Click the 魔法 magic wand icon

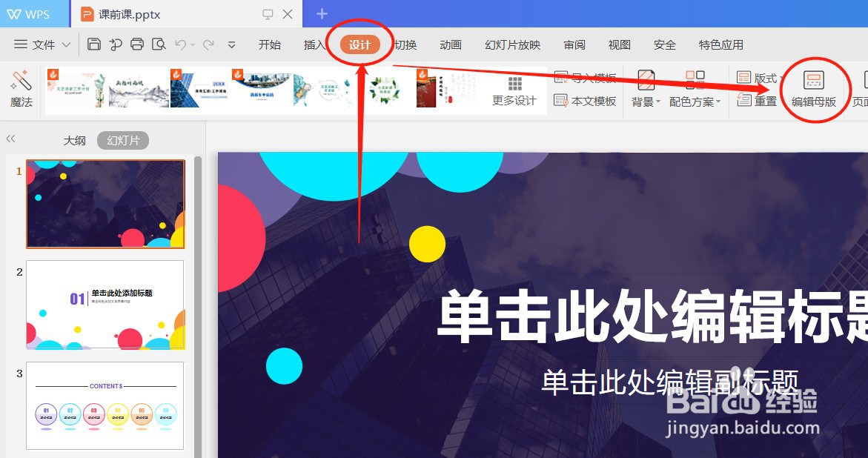pyautogui.click(x=21, y=81)
